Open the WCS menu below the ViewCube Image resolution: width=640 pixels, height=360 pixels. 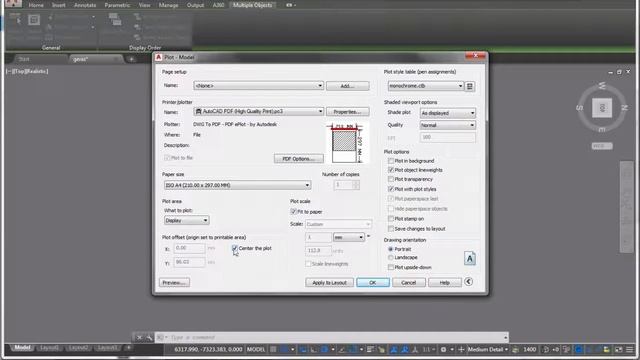click(602, 146)
